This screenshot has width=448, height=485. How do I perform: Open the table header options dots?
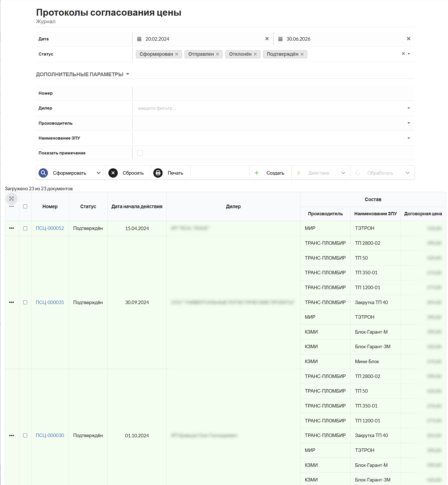[12, 206]
